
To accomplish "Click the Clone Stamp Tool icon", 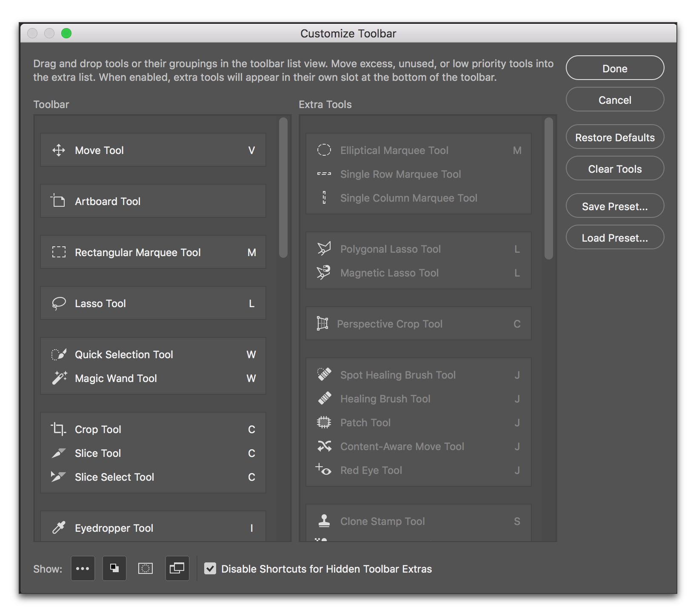I will (x=324, y=521).
